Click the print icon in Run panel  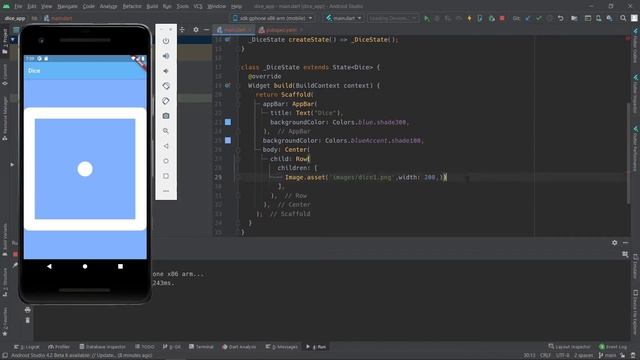tap(27, 310)
